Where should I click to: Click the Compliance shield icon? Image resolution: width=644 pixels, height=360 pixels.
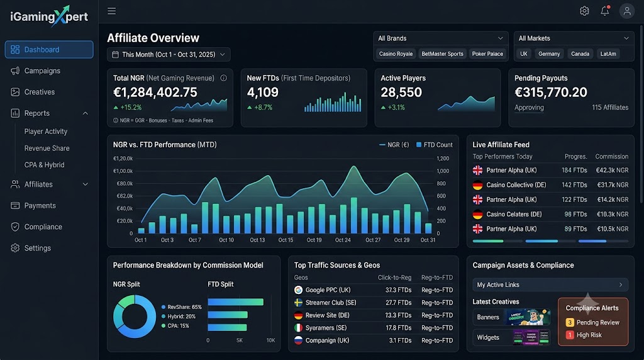coord(15,227)
